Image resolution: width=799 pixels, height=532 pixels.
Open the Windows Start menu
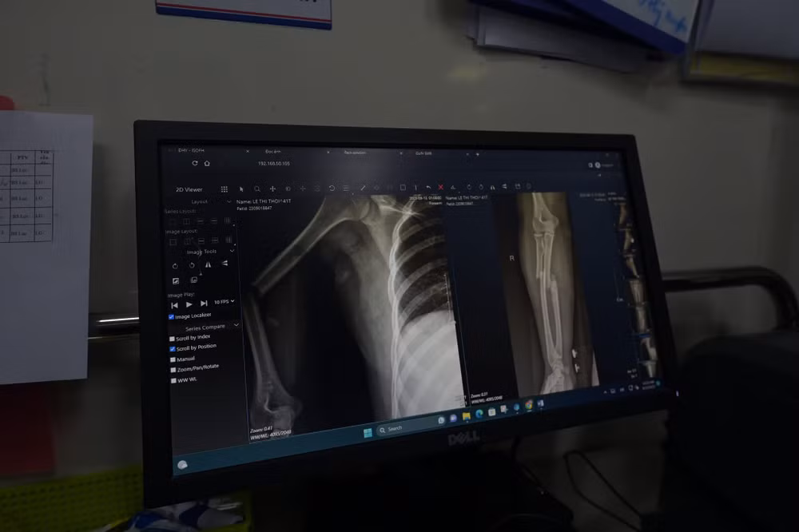[x=368, y=433]
